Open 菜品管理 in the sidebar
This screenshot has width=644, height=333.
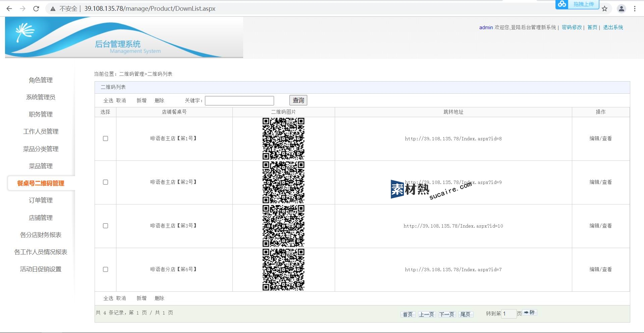(41, 166)
